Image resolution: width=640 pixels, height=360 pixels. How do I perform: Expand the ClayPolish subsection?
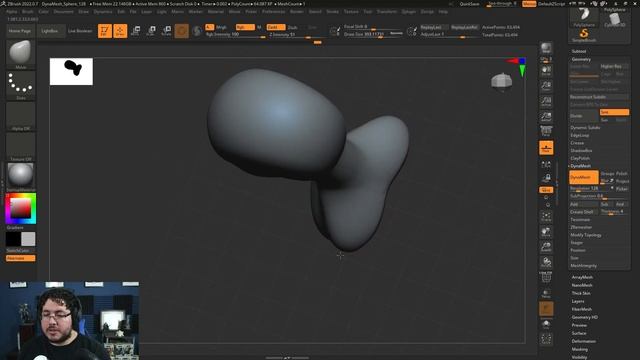(x=580, y=158)
